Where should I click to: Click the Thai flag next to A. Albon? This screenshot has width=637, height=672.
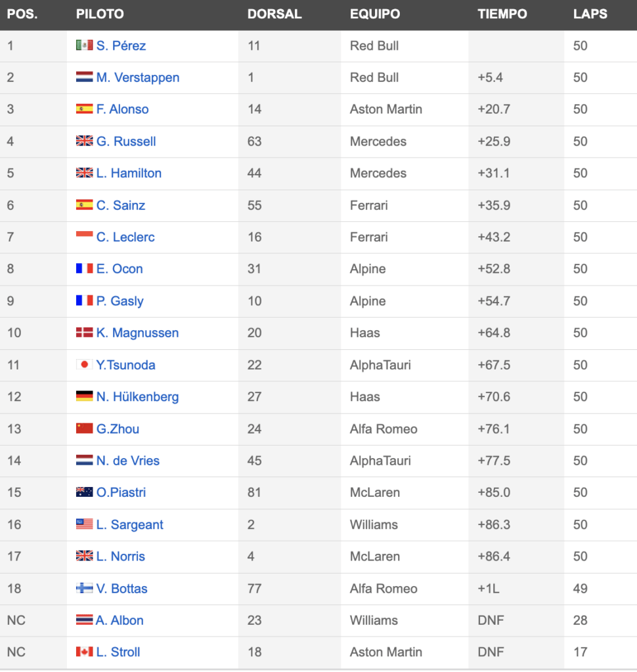(84, 619)
